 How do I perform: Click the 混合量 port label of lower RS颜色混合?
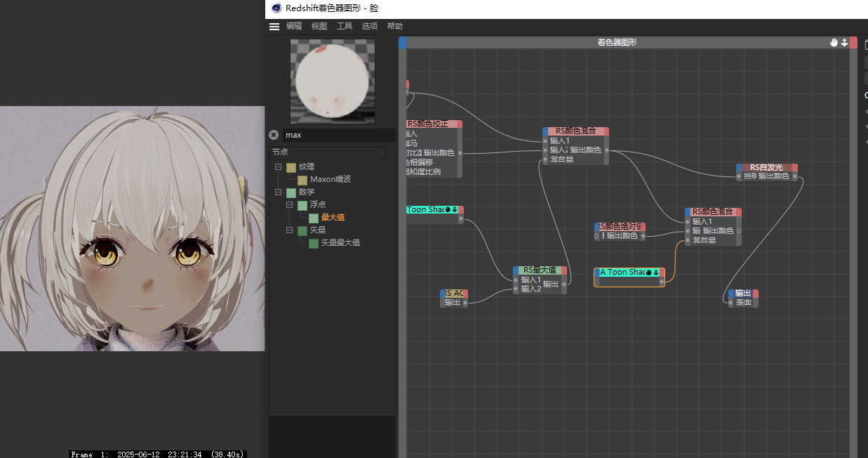click(x=704, y=240)
